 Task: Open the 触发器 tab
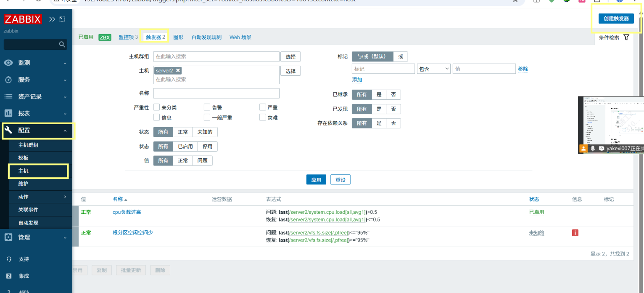pyautogui.click(x=156, y=37)
